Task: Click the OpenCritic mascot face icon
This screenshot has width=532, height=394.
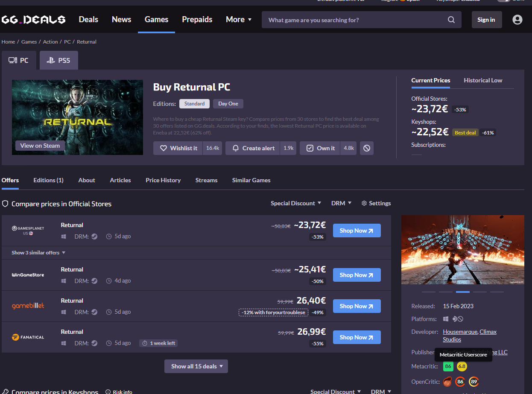Action: [x=447, y=382]
